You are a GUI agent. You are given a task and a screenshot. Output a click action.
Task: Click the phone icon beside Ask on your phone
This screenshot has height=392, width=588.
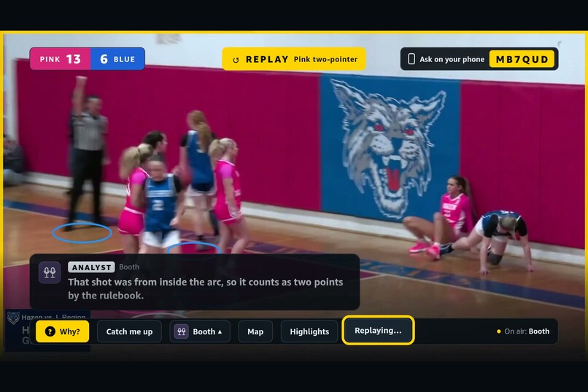click(411, 59)
